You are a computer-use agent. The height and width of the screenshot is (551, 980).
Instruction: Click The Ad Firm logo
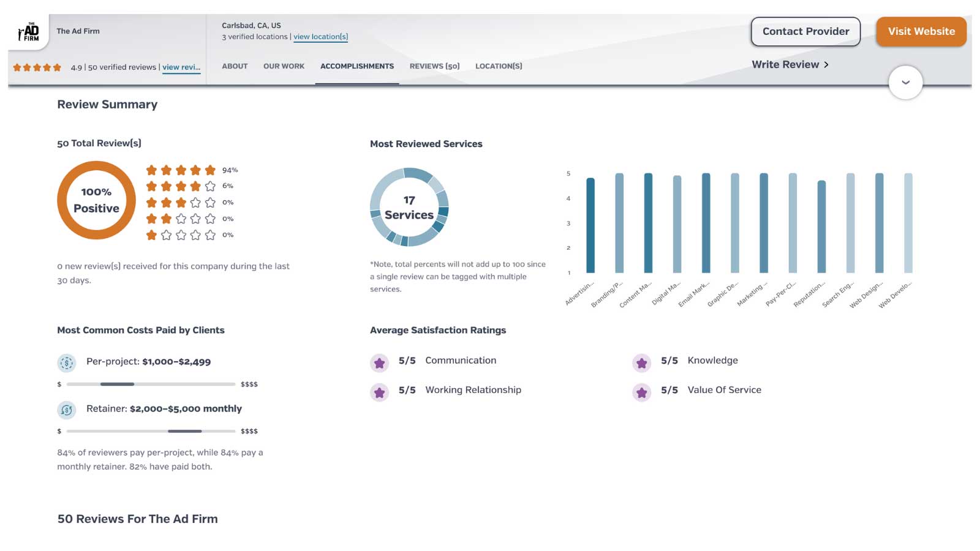29,31
